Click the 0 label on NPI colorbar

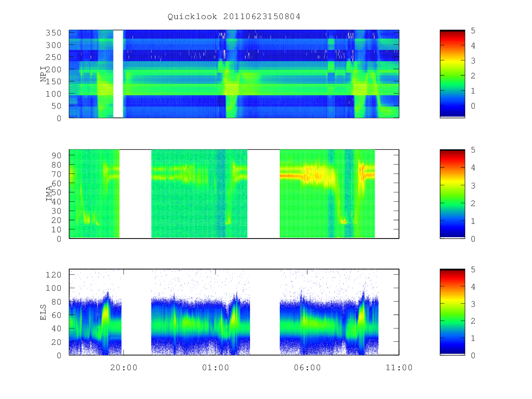[x=473, y=106]
